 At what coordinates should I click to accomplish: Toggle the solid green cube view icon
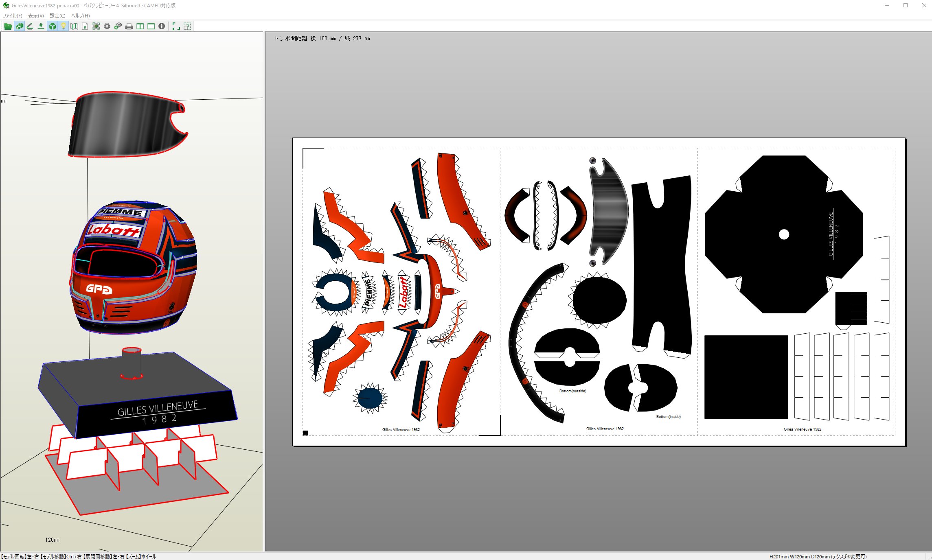click(52, 26)
